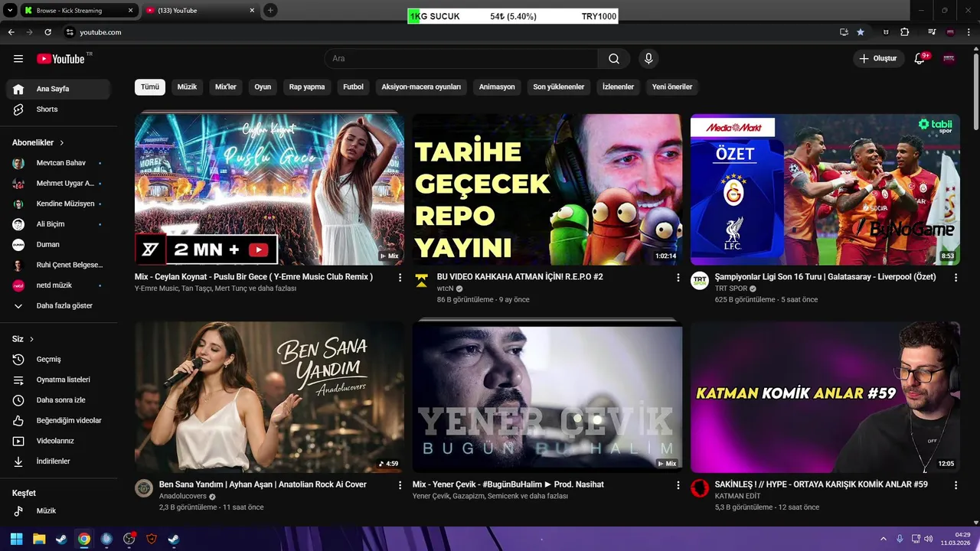Select the Müzik filter chip
This screenshot has width=980, height=551.
[187, 87]
